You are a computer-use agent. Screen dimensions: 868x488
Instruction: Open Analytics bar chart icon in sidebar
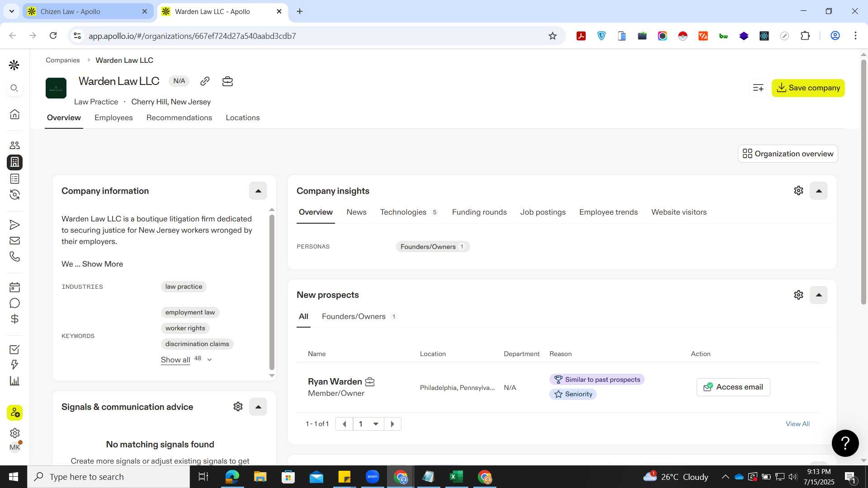click(x=14, y=381)
